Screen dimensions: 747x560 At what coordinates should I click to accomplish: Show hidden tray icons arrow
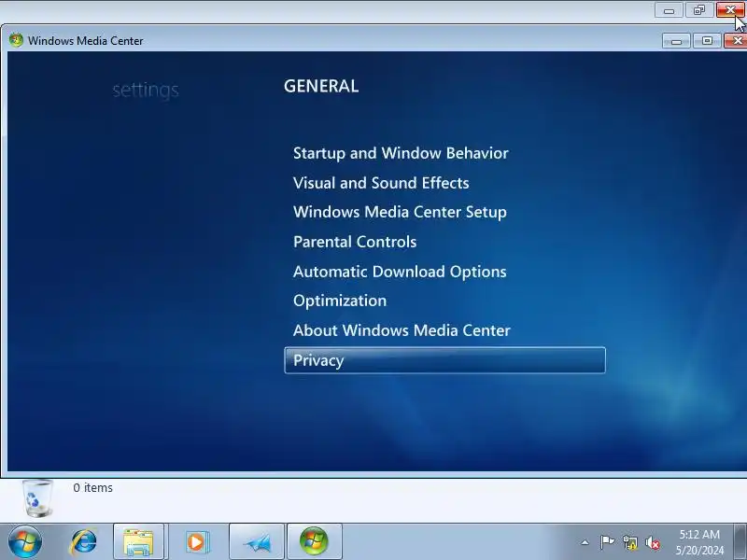click(585, 542)
